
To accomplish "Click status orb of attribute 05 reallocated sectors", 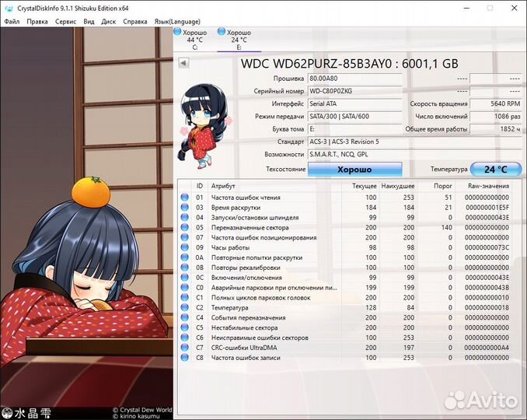I will tap(185, 228).
